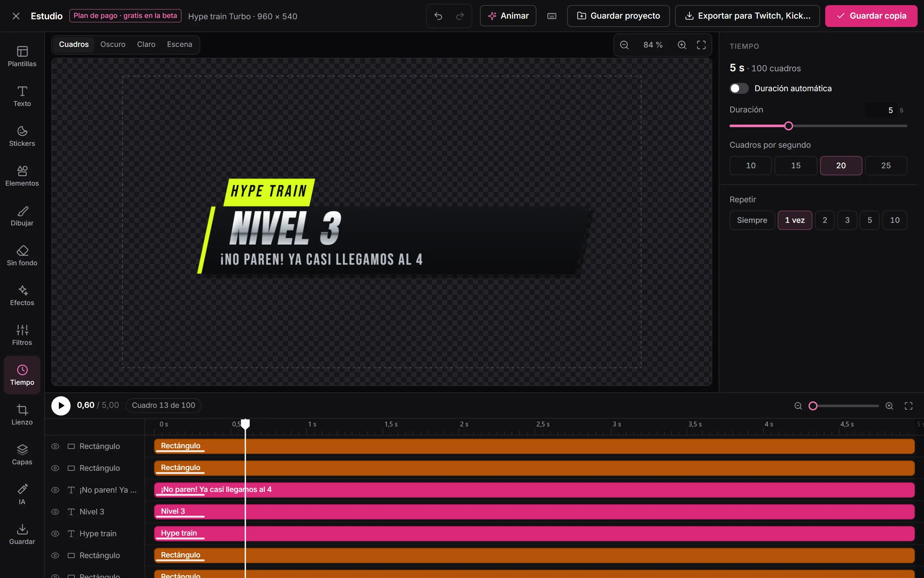
Task: Select the Dibujar tool
Action: 22,215
